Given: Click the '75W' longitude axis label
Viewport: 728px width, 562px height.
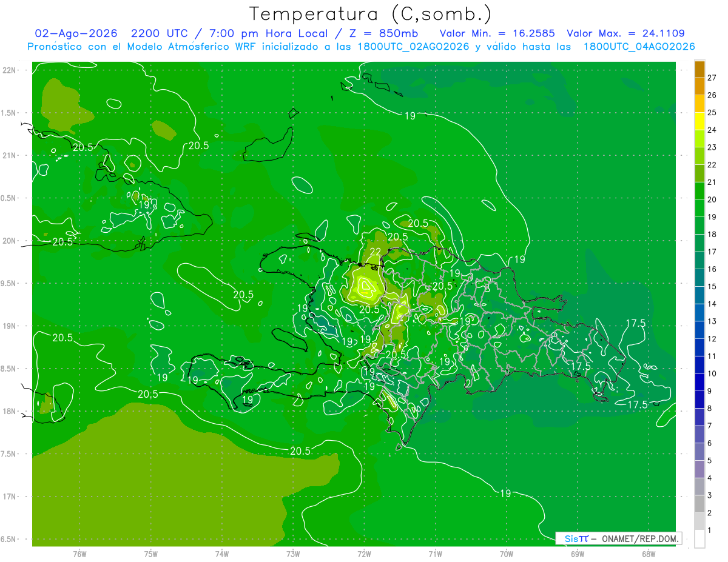Looking at the screenshot, I should tap(150, 554).
